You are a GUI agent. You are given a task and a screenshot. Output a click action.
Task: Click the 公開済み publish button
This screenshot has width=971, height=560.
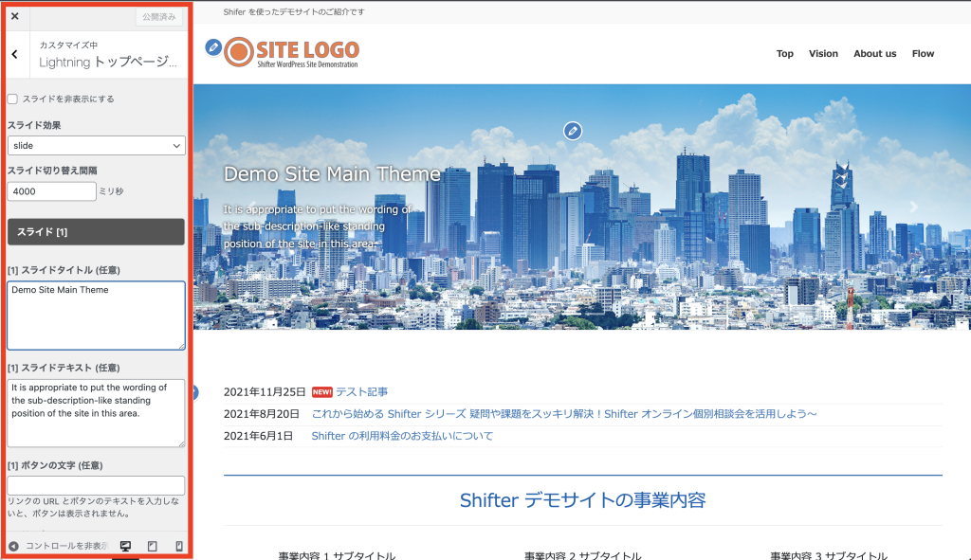point(159,17)
